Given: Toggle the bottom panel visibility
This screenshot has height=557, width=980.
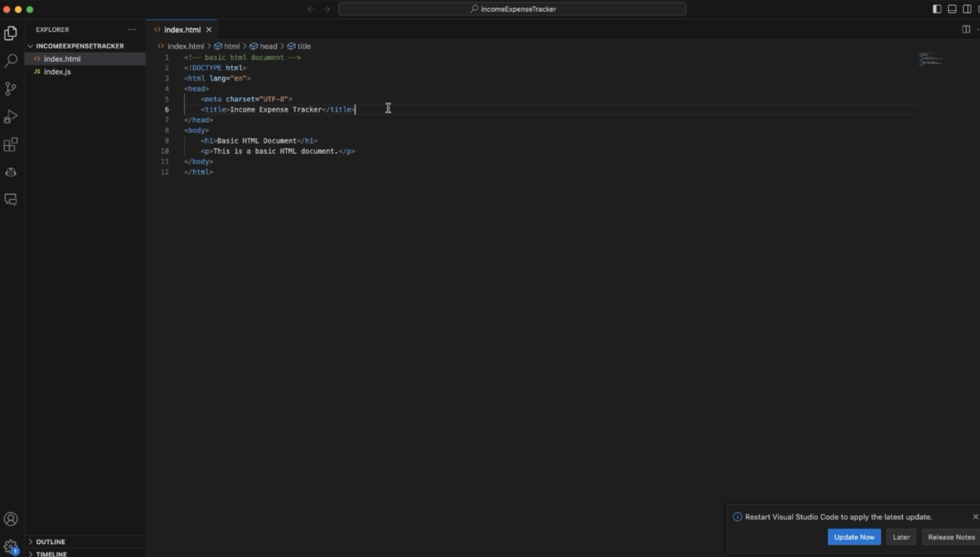Looking at the screenshot, I should (952, 9).
